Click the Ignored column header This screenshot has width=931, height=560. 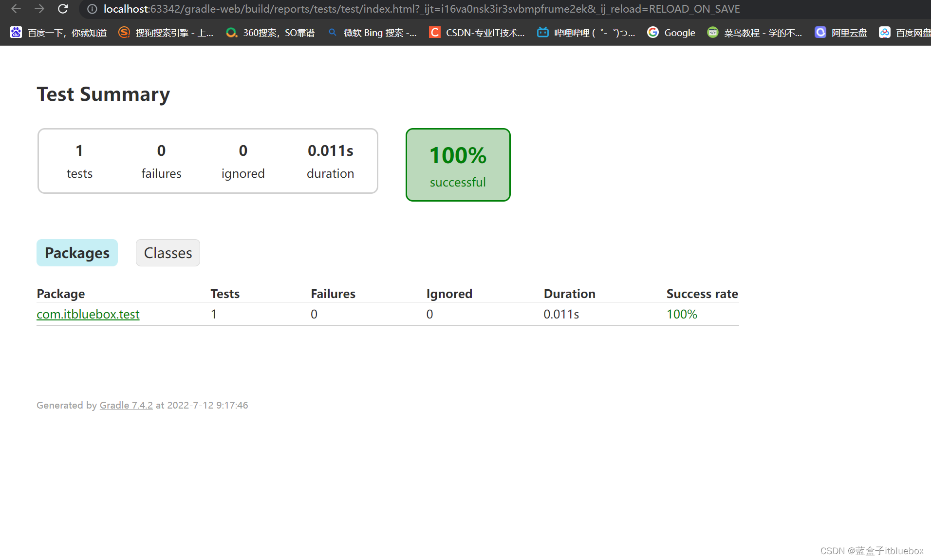449,294
